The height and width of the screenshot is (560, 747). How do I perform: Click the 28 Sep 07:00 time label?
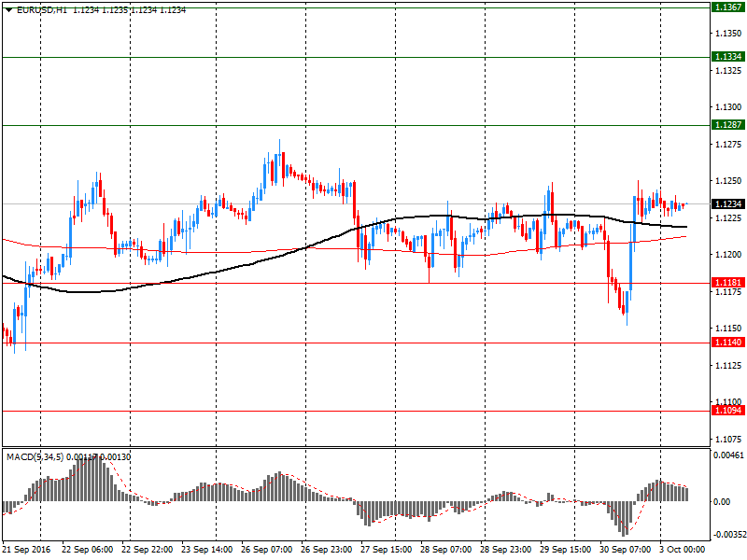(446, 550)
